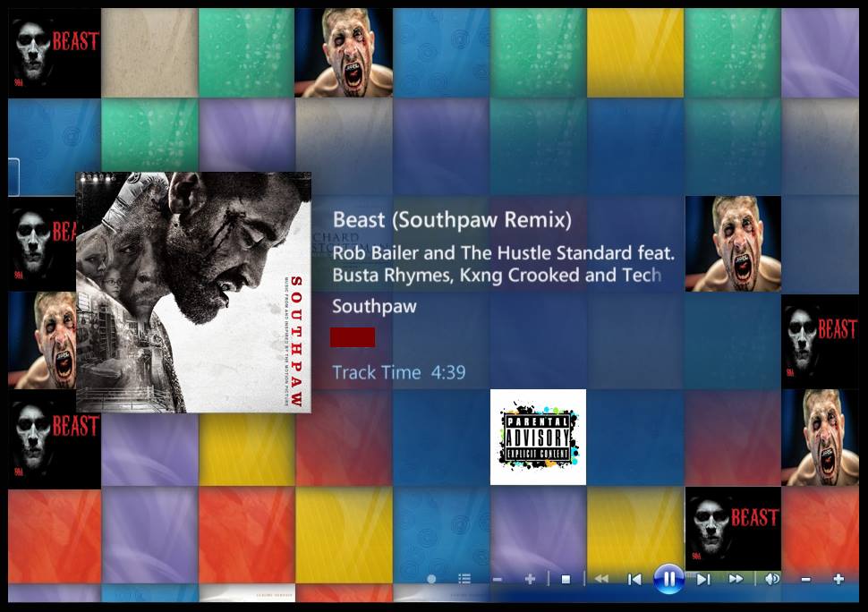Viewport: 868px width, 612px height.
Task: Stop the current track
Action: [x=566, y=579]
